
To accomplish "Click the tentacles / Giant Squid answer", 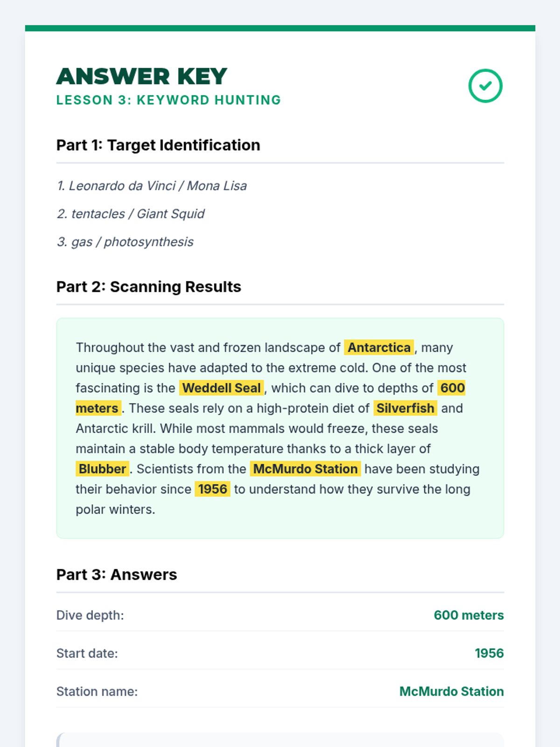I will click(131, 214).
